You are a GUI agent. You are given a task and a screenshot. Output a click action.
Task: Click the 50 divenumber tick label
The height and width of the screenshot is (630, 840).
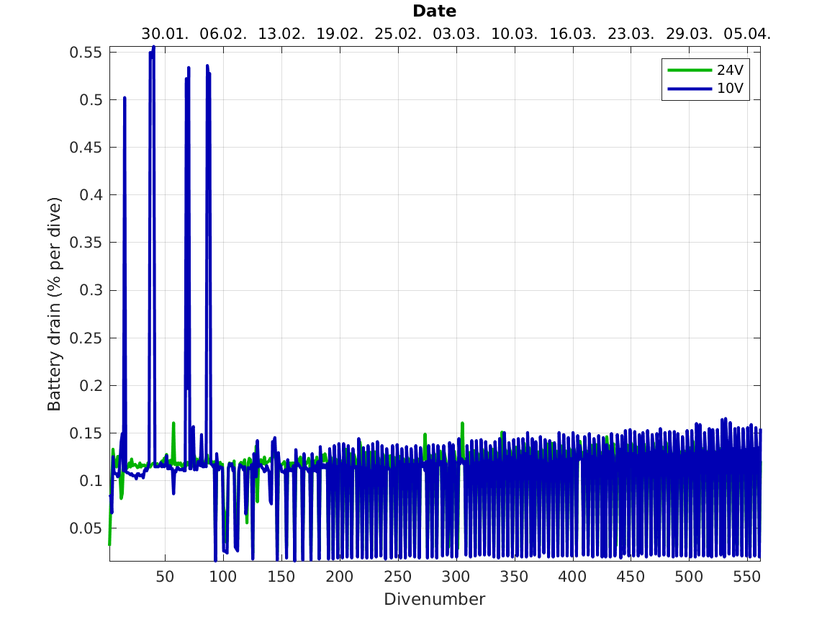[165, 577]
